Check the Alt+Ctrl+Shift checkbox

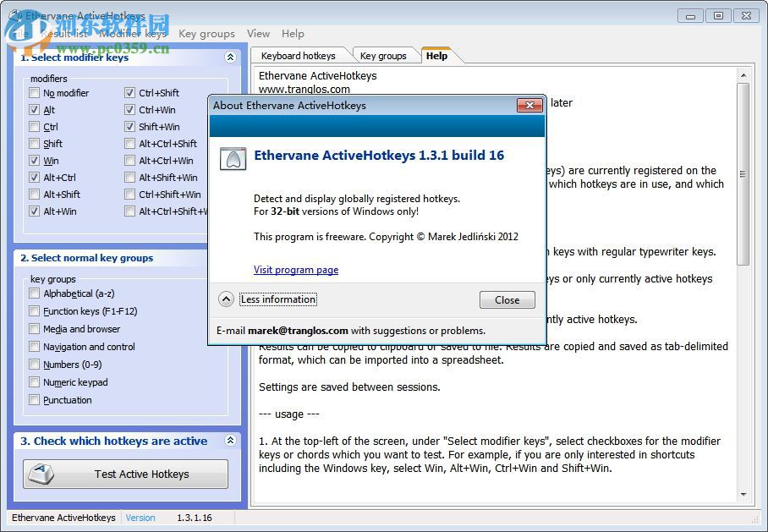click(129, 144)
